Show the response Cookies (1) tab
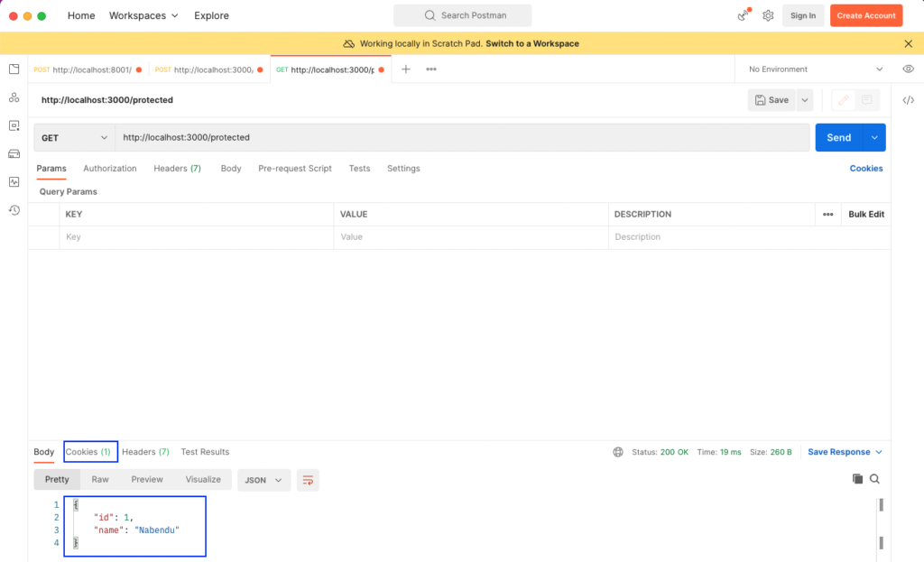This screenshot has width=924, height=562. (x=88, y=452)
